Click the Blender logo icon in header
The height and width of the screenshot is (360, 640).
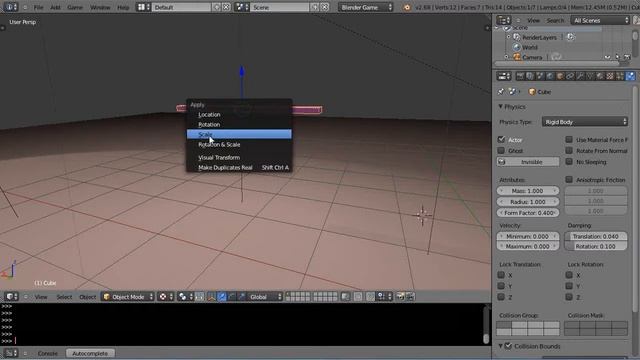click(407, 7)
